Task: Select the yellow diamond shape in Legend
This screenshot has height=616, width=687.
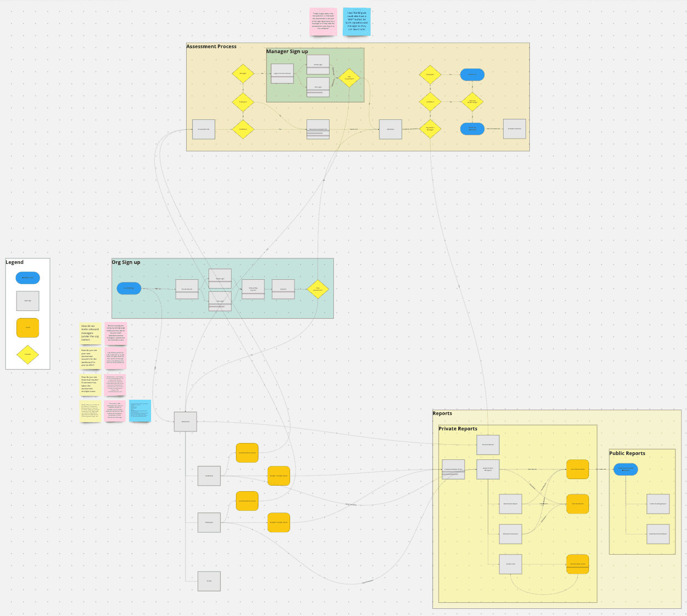Action: click(28, 354)
